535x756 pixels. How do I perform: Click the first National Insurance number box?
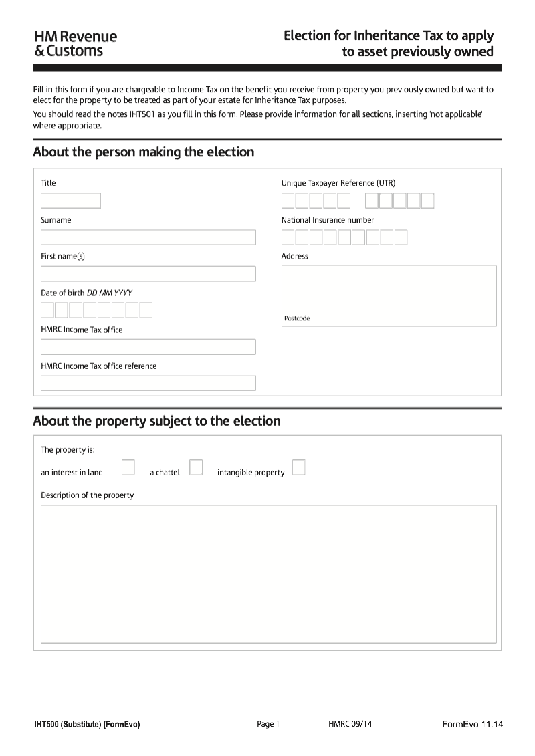click(288, 237)
